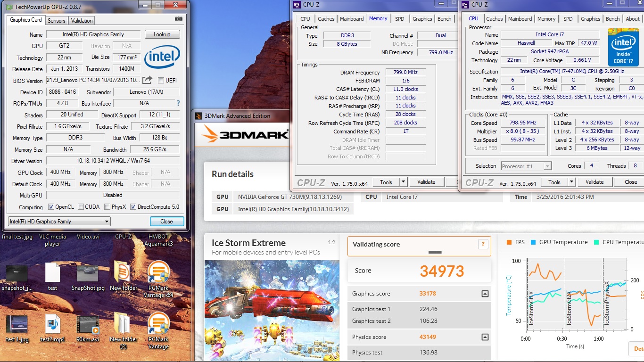The image size is (644, 362).
Task: Open Tools dropdown arrow in CPU-Z Memory window
Action: [403, 182]
